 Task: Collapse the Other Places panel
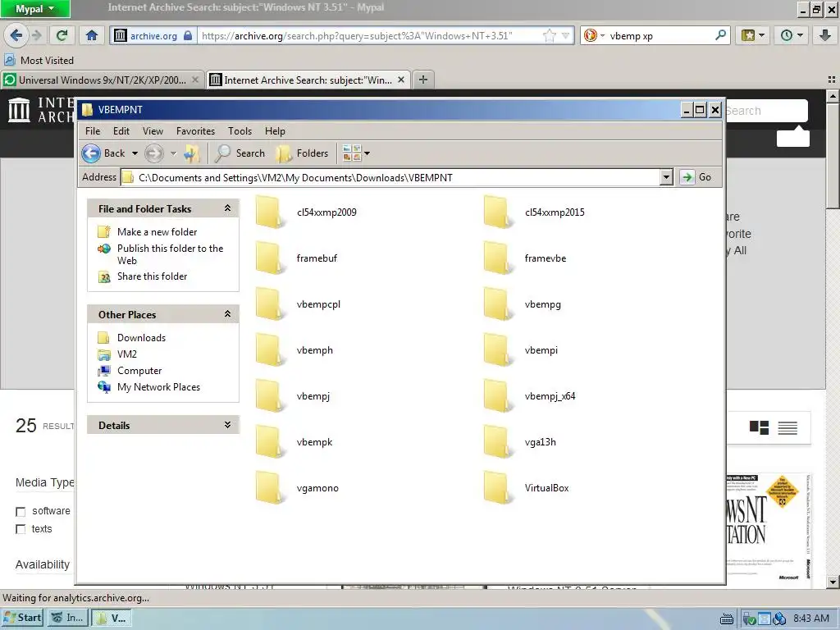click(x=228, y=314)
